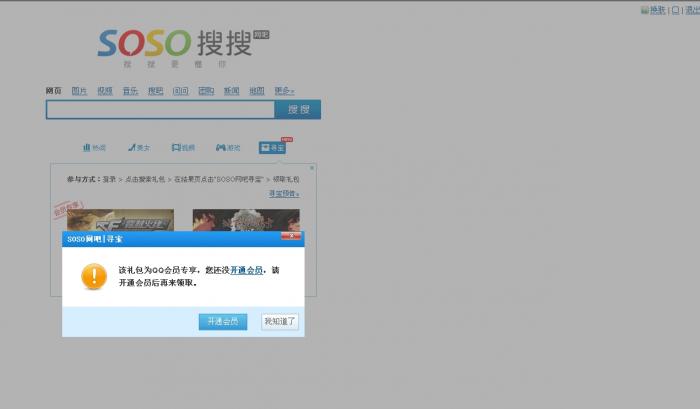700x409 pixels.
Task: Click the orange exclamation warning icon
Action: click(94, 276)
